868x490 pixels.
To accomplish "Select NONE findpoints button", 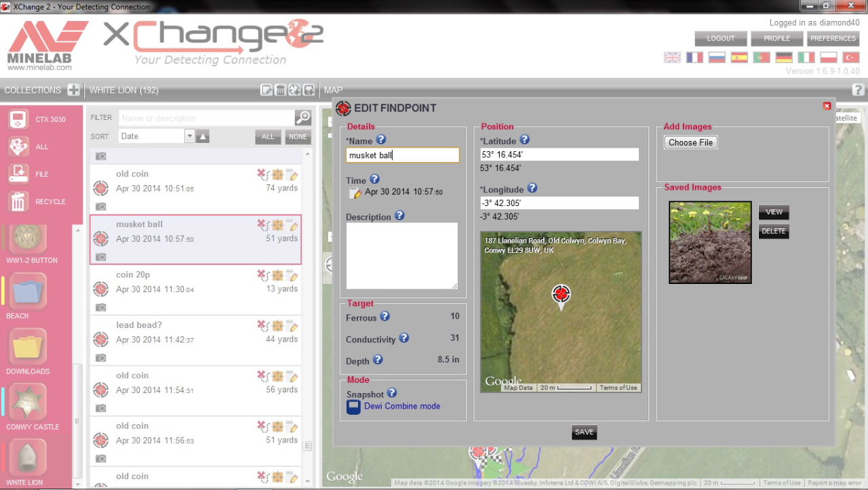I will (298, 136).
